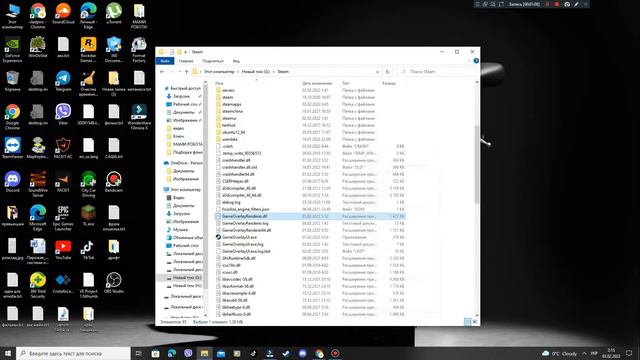
Task: Open the Discord desktop shortcut
Action: [x=12, y=182]
